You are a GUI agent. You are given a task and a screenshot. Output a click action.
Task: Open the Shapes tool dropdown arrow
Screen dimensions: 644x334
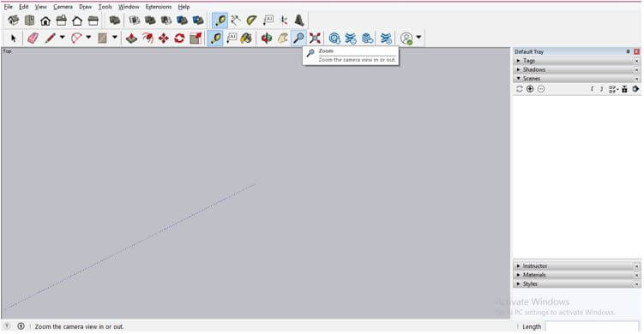pos(115,38)
